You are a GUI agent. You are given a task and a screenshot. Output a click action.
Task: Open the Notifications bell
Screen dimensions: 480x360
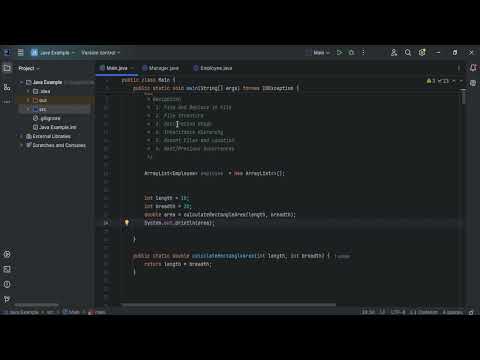[x=473, y=68]
